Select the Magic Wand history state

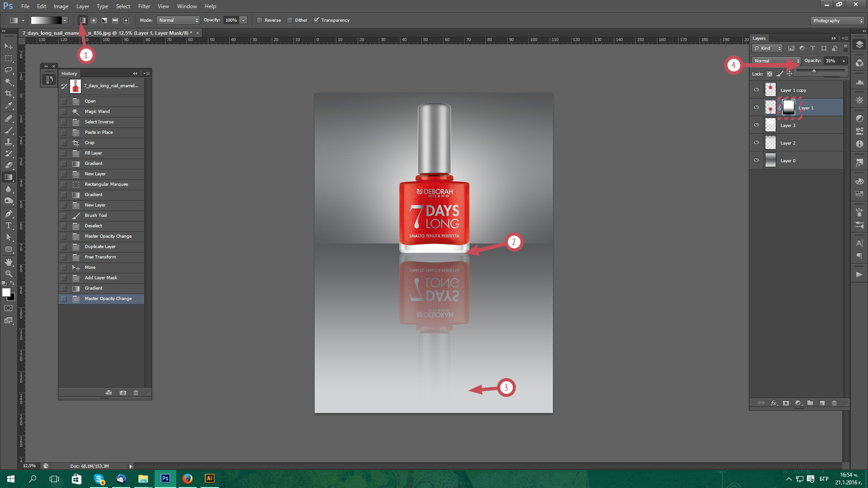[x=102, y=112]
